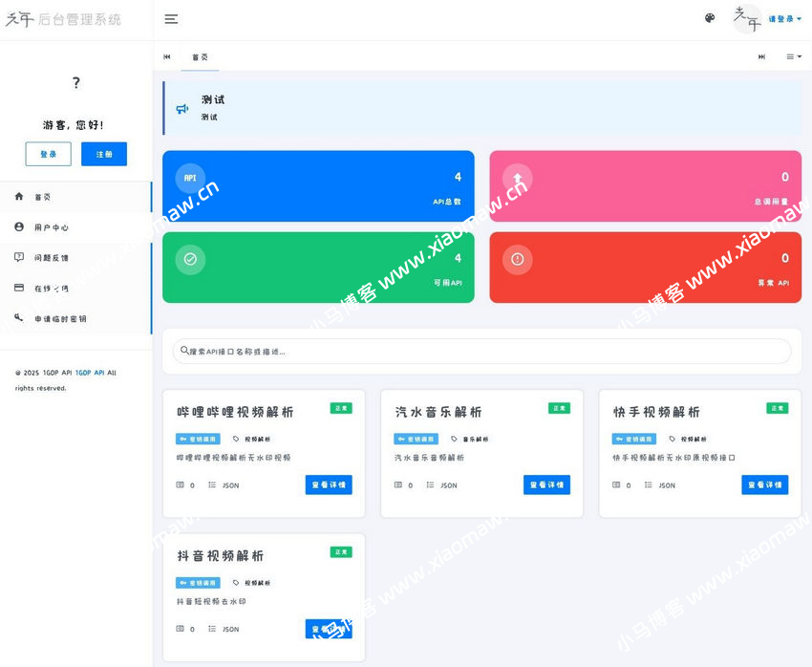Click the key-call badge on 汽水音乐 card
This screenshot has width=812, height=667.
(417, 439)
